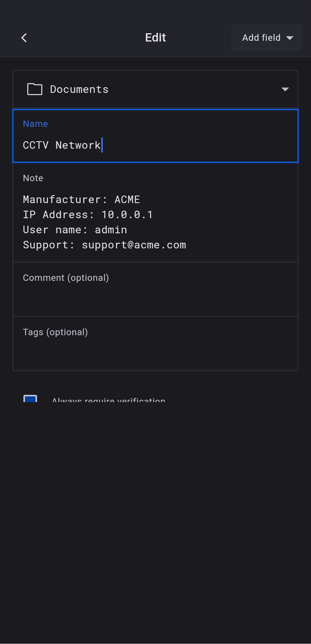Click the Add field dropdown arrow
311x644 pixels.
(x=290, y=38)
